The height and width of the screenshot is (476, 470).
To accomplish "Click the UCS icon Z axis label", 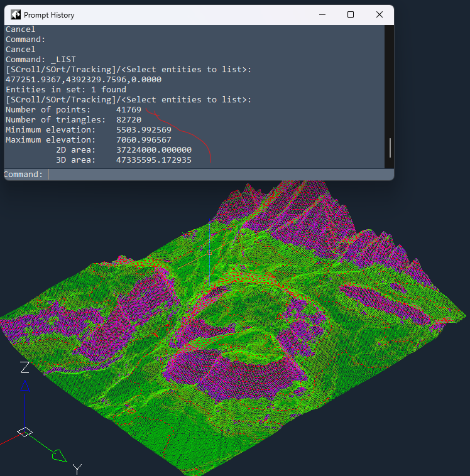I will pyautogui.click(x=25, y=367).
